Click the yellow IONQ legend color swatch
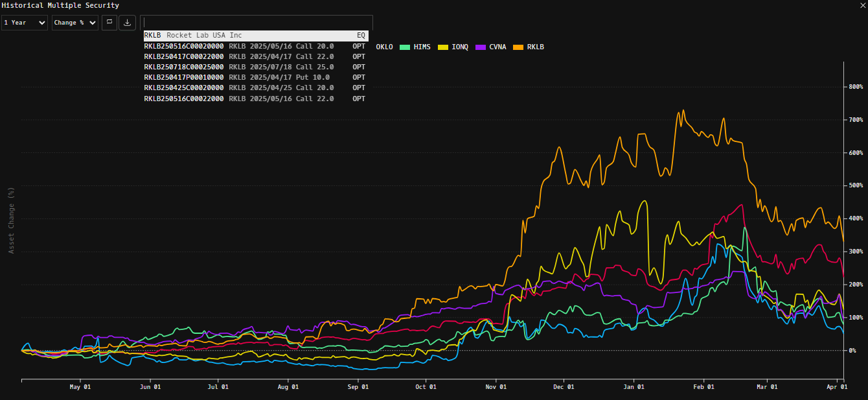868x400 pixels. (443, 47)
